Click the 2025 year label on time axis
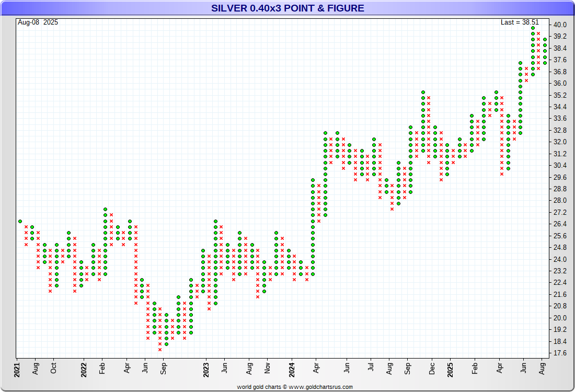 click(450, 370)
